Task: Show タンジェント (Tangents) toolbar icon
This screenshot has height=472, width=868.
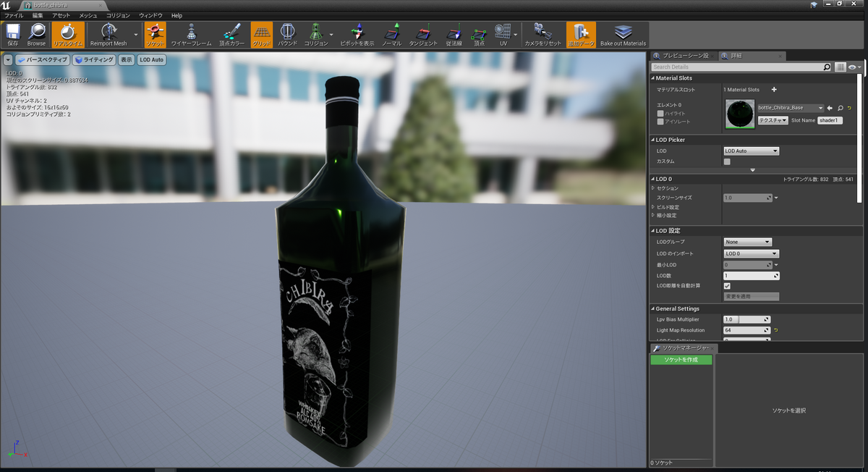Action: (423, 34)
